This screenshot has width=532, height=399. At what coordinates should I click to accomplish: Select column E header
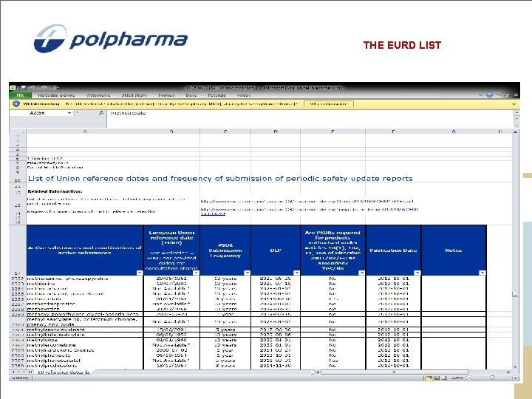click(x=332, y=132)
